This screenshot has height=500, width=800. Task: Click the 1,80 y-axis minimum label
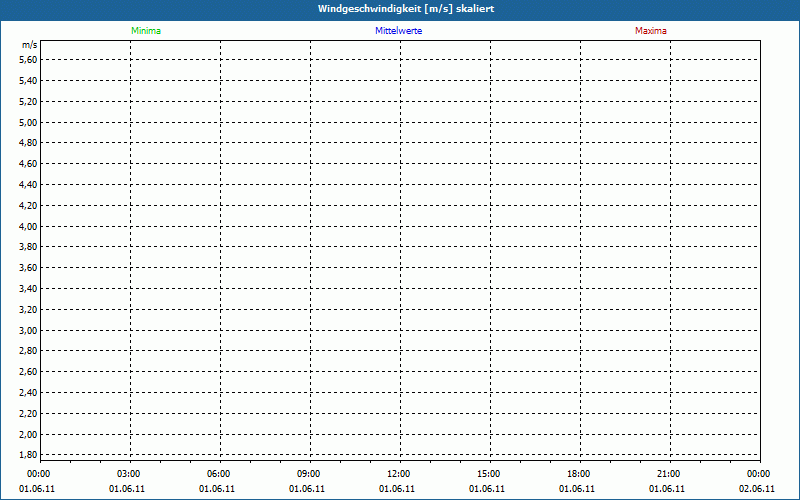[28, 455]
